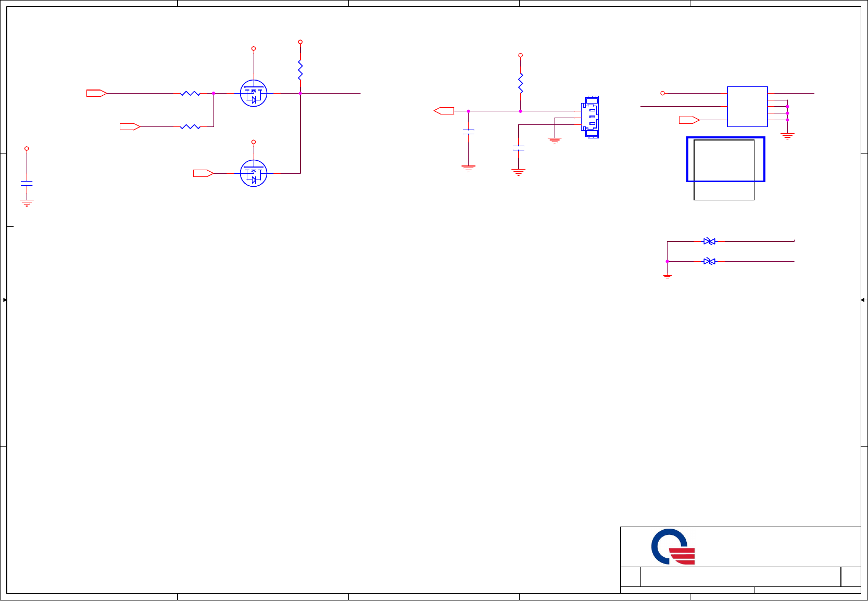
Task: Select the vertical pull-up resistor above the connector line
Action: (520, 83)
